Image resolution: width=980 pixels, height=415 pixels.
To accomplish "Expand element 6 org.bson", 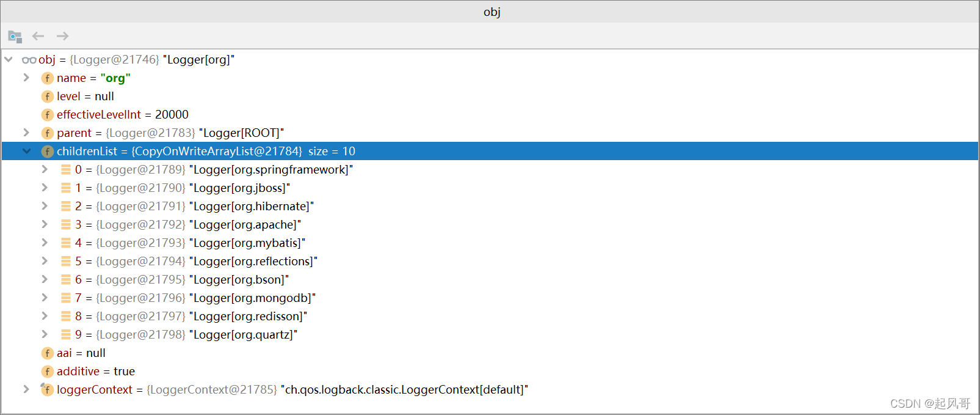I will click(45, 279).
